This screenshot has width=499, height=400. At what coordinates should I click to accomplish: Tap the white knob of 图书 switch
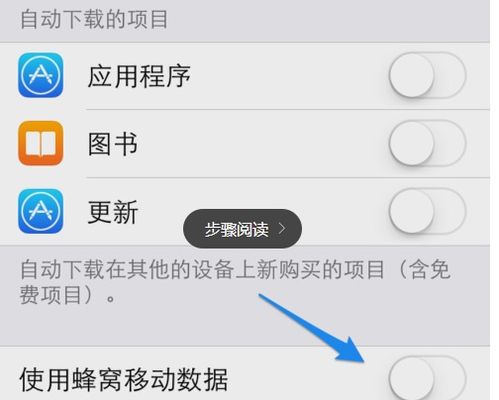[x=412, y=143]
